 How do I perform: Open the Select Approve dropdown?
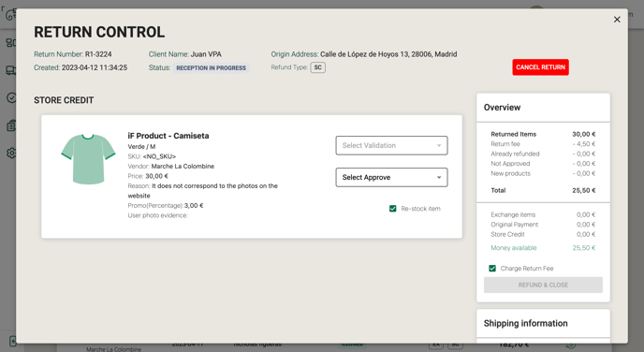391,178
